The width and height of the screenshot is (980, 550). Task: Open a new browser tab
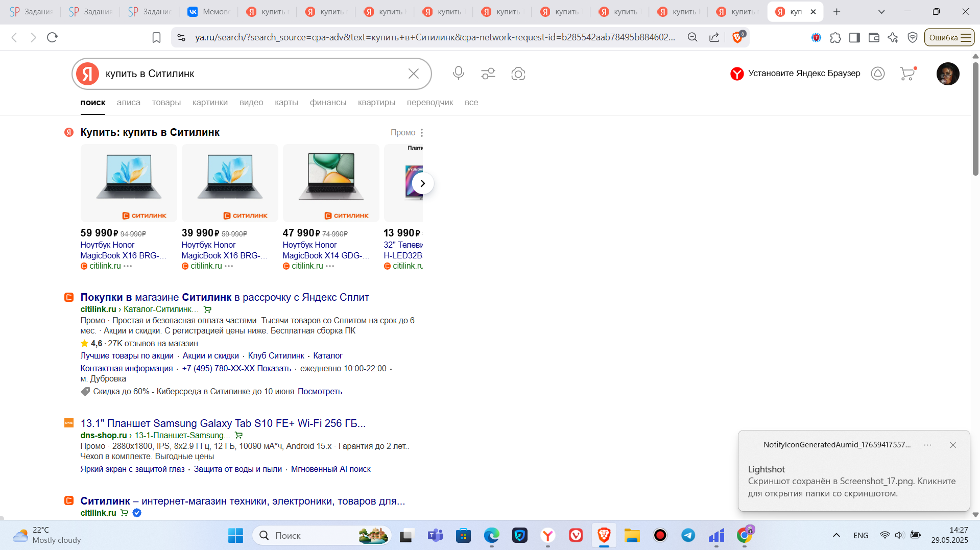point(836,12)
